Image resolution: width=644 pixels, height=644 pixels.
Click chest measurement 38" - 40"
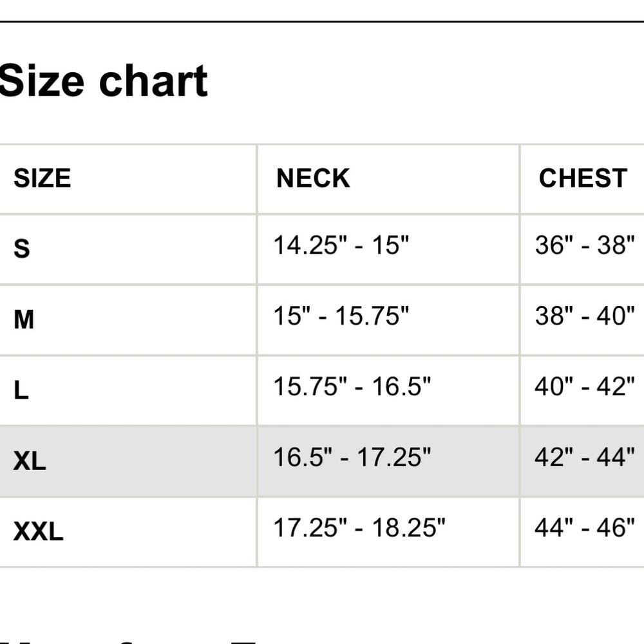[x=585, y=316]
